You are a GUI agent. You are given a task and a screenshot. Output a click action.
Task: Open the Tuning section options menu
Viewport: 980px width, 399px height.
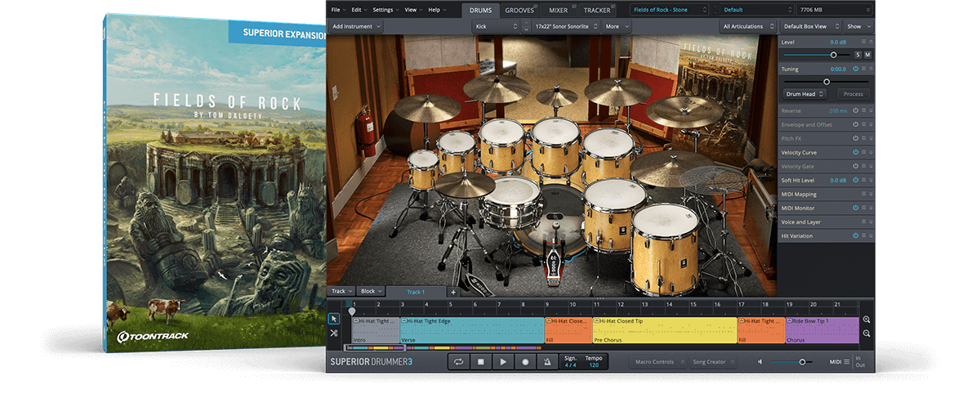coord(864,69)
